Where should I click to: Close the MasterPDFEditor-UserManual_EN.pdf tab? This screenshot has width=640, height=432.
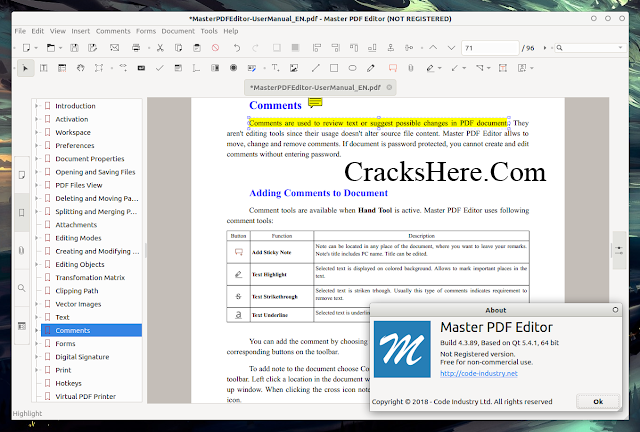pos(389,87)
